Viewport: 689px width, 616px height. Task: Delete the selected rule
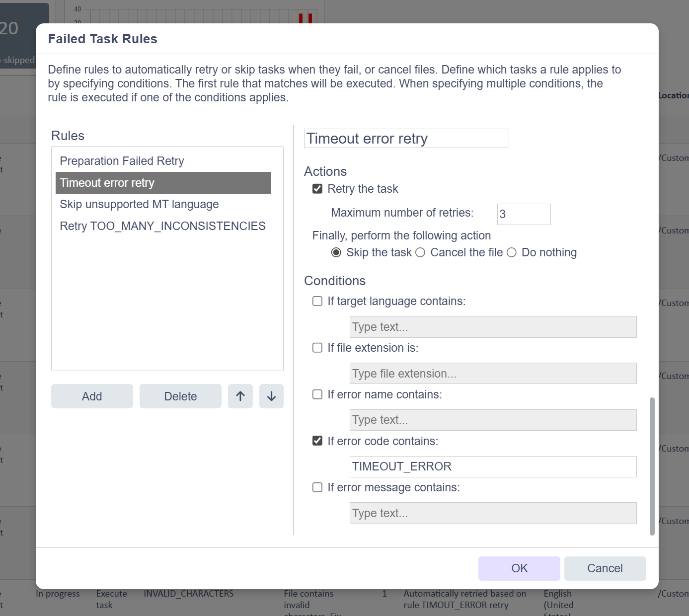click(180, 396)
